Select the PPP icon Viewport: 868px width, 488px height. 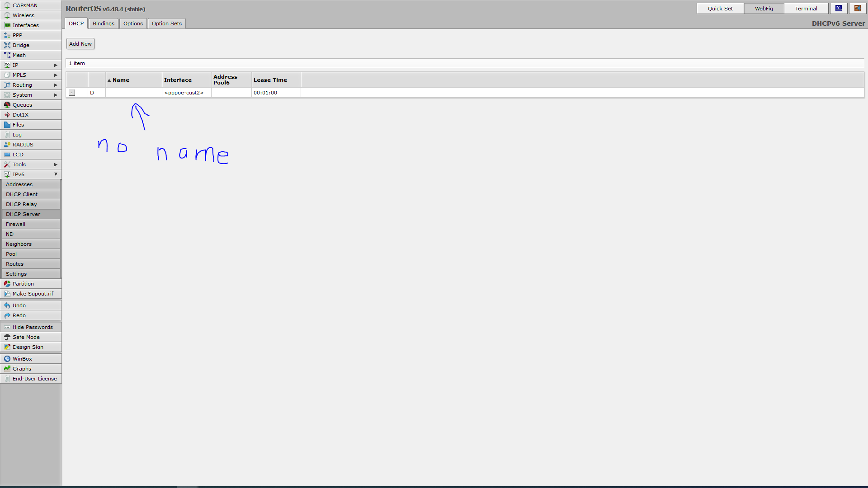pyautogui.click(x=7, y=35)
